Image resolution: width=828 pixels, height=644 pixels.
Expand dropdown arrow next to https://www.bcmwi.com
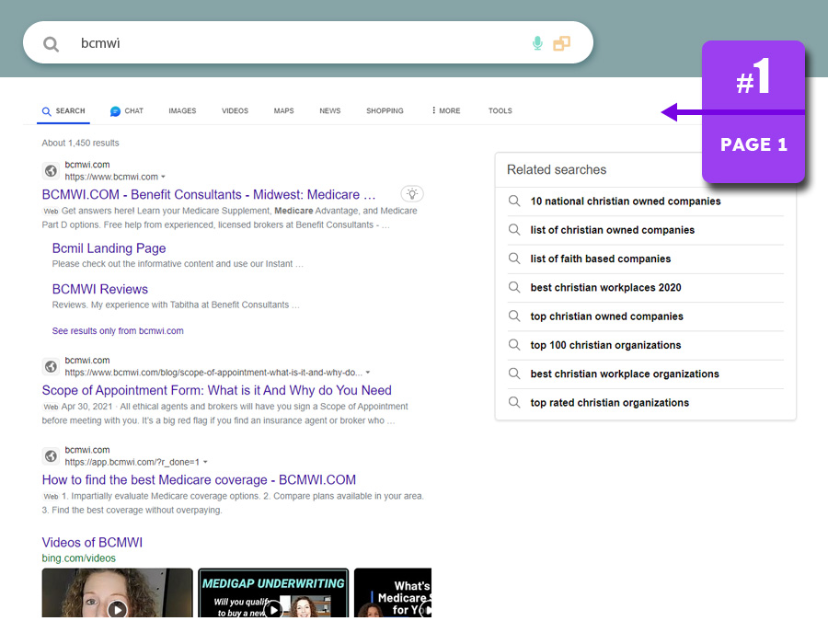(x=163, y=177)
